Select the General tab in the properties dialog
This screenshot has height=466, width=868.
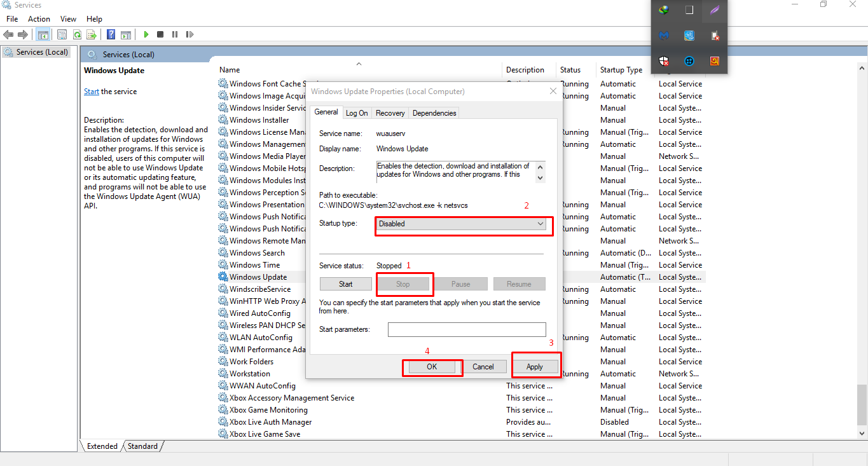pyautogui.click(x=326, y=112)
